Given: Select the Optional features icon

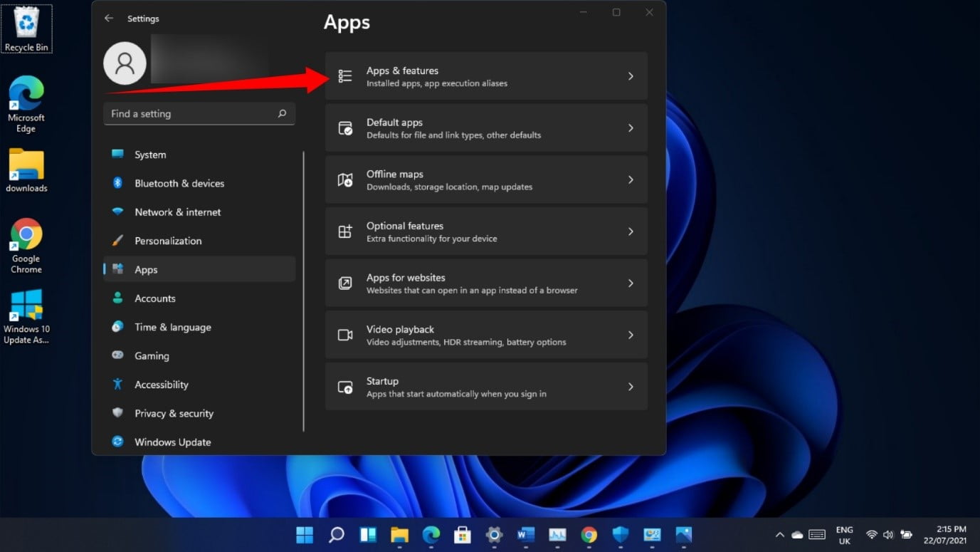Looking at the screenshot, I should click(345, 231).
